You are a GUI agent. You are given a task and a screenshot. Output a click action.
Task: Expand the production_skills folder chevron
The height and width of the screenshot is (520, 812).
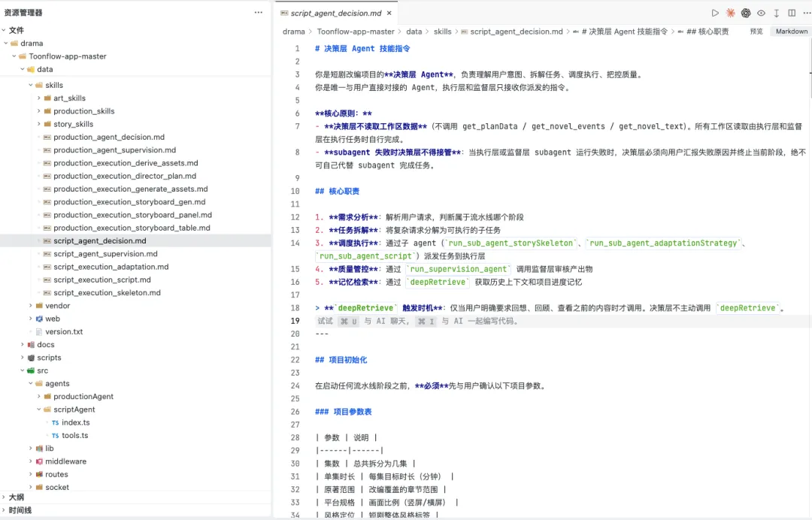pyautogui.click(x=39, y=110)
